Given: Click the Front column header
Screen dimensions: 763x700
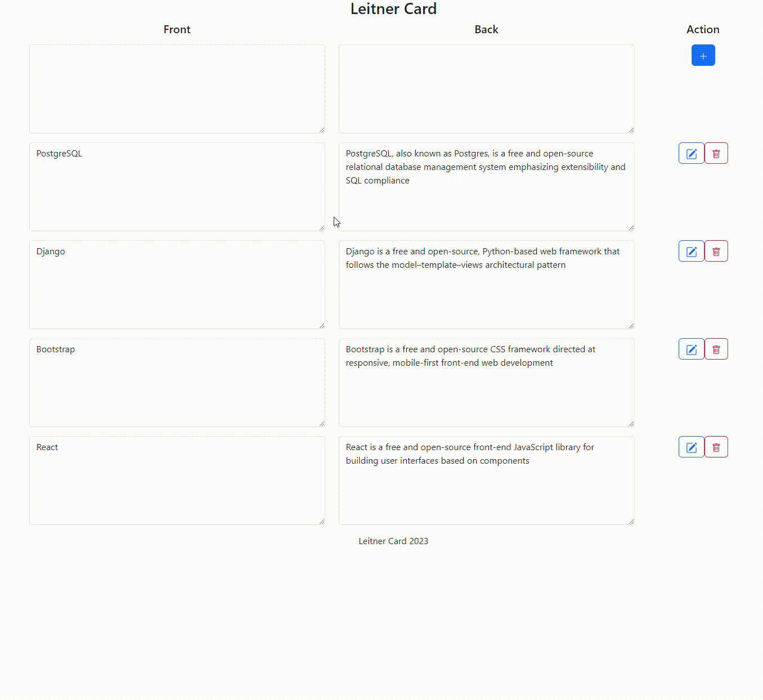Looking at the screenshot, I should pos(177,29).
